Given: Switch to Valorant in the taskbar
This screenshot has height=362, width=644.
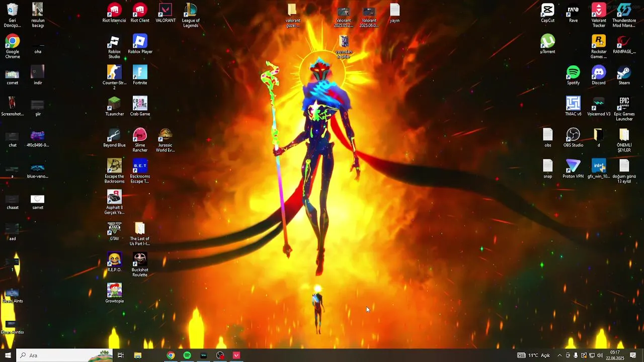Looking at the screenshot, I should pyautogui.click(x=236, y=355).
